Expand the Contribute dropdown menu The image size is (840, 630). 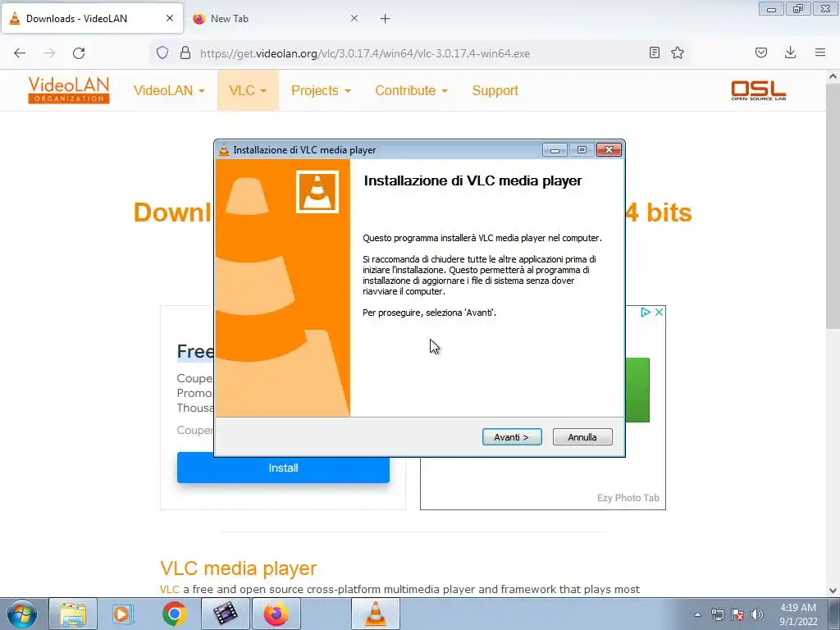point(412,90)
